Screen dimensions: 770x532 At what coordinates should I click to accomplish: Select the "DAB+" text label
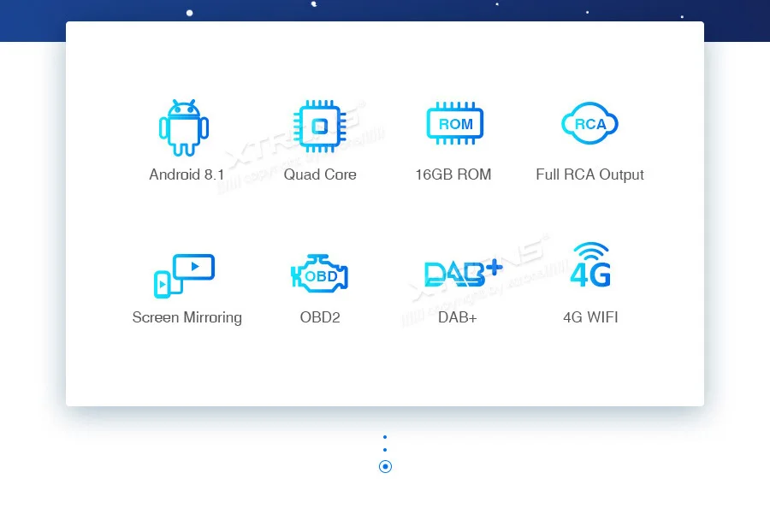457,317
